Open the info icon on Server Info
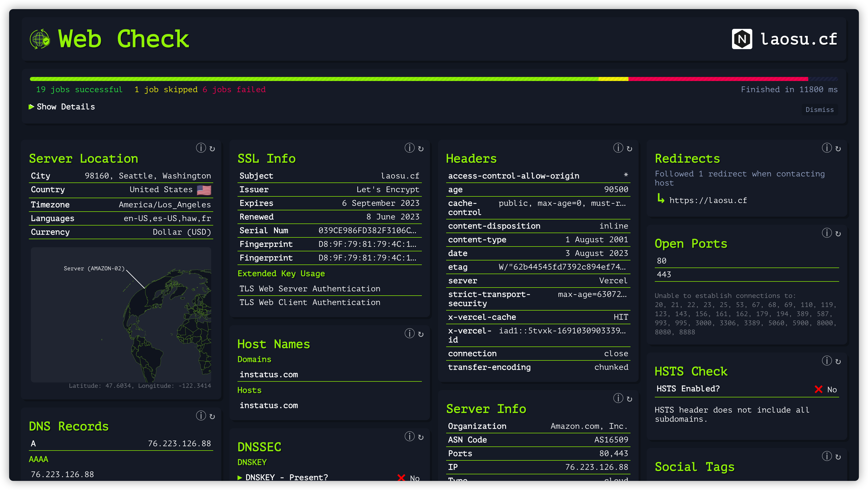This screenshot has height=490, width=868. click(618, 398)
